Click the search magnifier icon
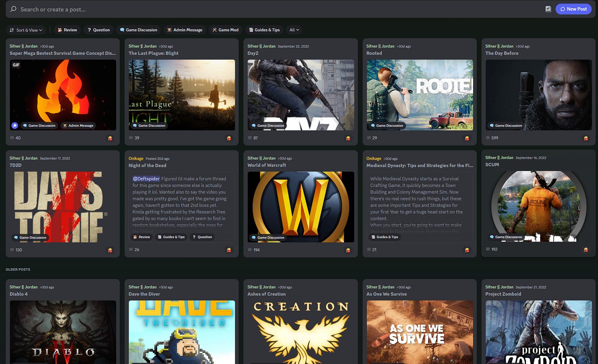The height and width of the screenshot is (364, 598). pyautogui.click(x=14, y=9)
